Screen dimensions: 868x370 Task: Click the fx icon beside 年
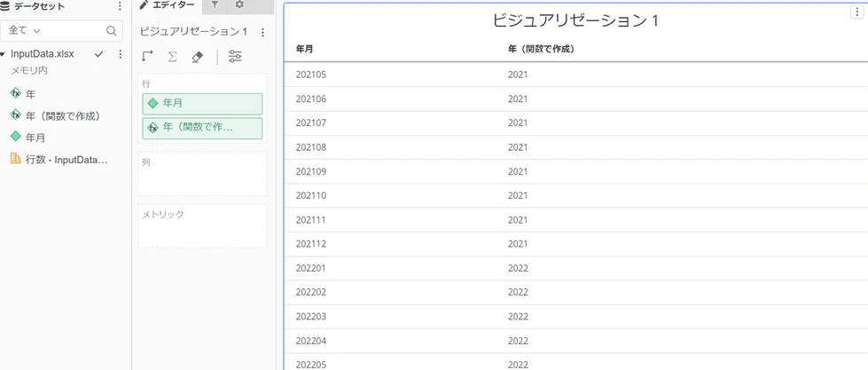tap(15, 93)
